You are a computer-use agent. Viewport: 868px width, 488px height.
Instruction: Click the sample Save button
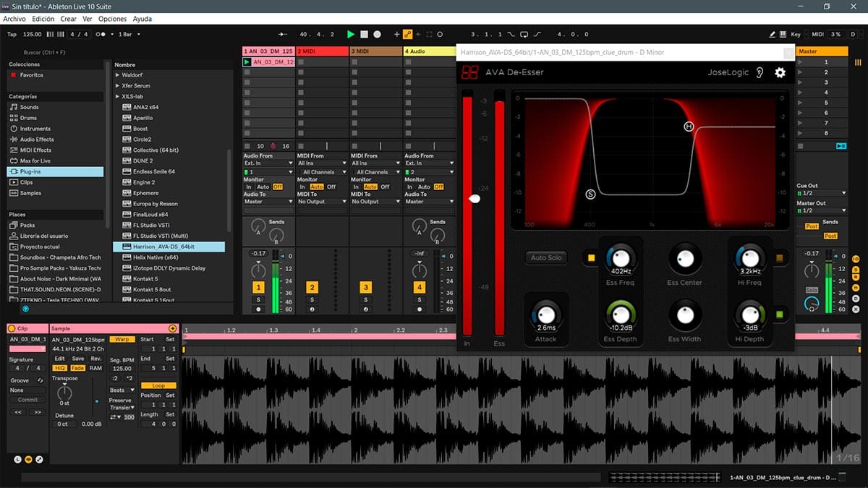pos(77,359)
